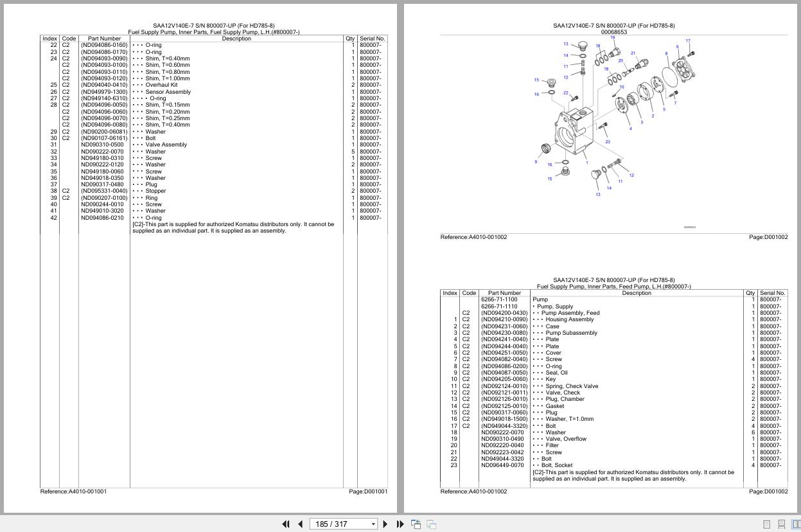Click diagram number 00068653

(614, 31)
